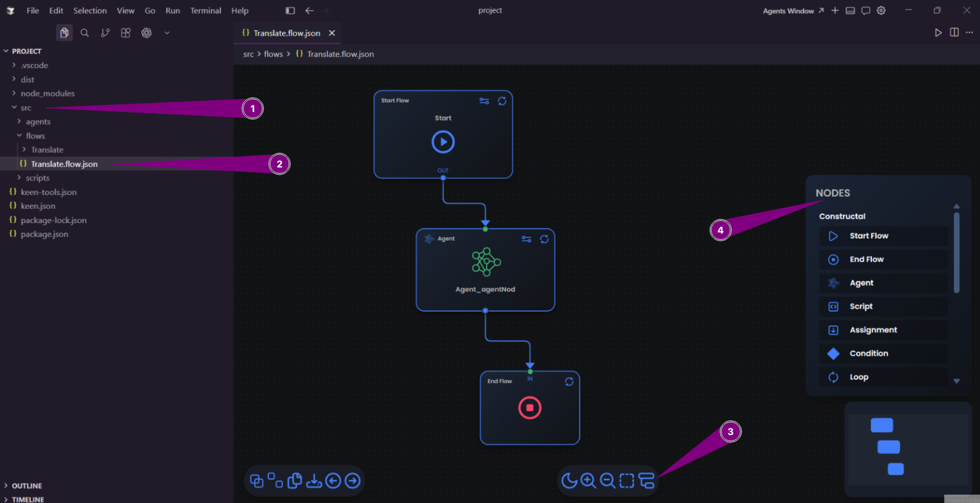The height and width of the screenshot is (503, 980).
Task: Collapse the flows folder
Action: click(35, 136)
